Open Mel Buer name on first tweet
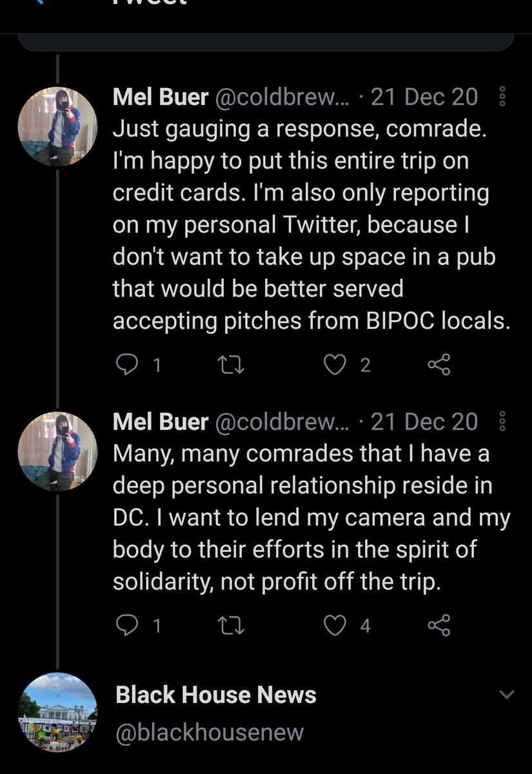This screenshot has width=532, height=774. pyautogui.click(x=161, y=97)
